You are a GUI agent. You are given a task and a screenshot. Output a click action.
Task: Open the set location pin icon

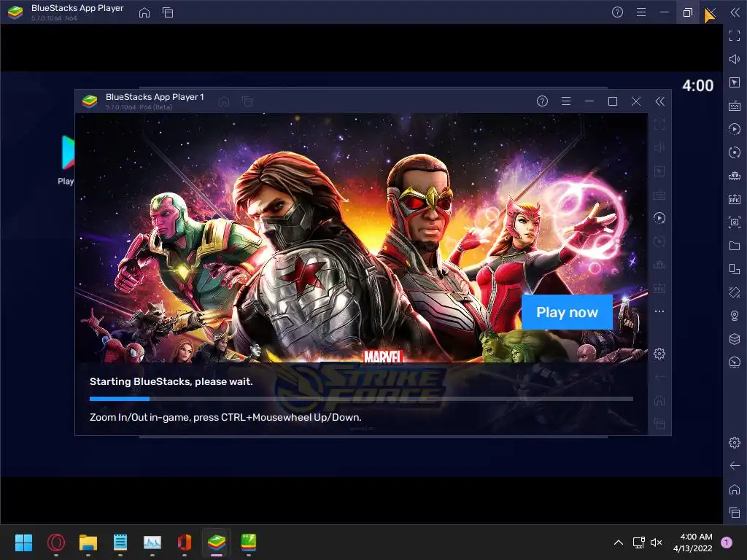click(x=734, y=316)
